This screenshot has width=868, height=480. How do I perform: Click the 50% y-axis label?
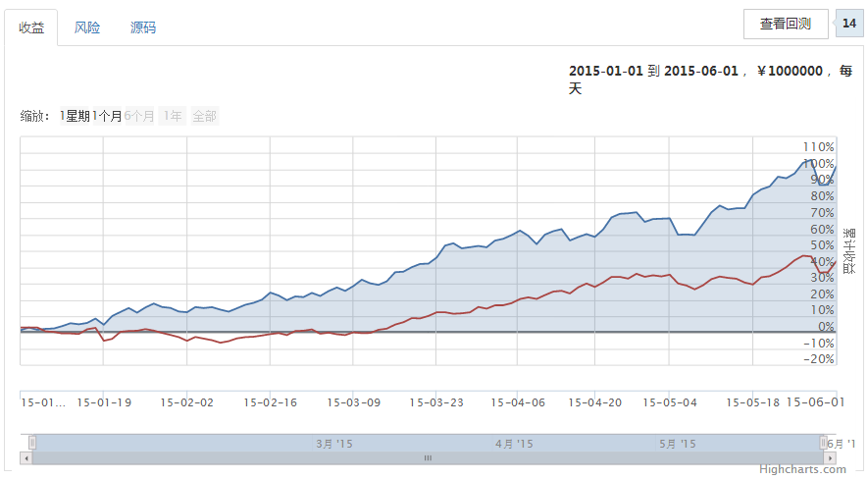point(822,245)
